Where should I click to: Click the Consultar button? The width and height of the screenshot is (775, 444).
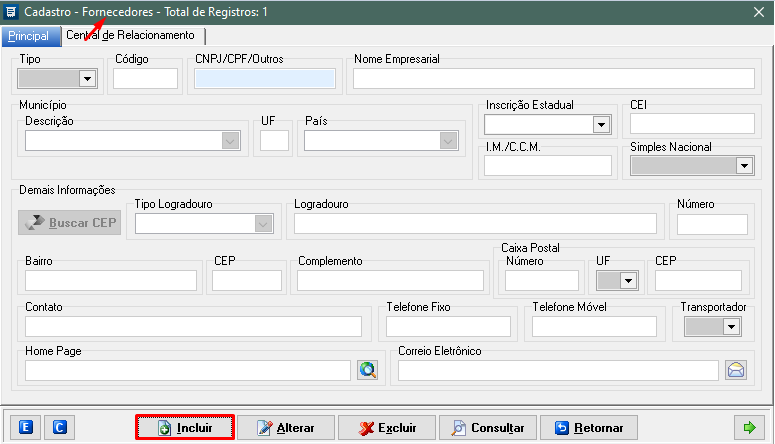pos(487,428)
